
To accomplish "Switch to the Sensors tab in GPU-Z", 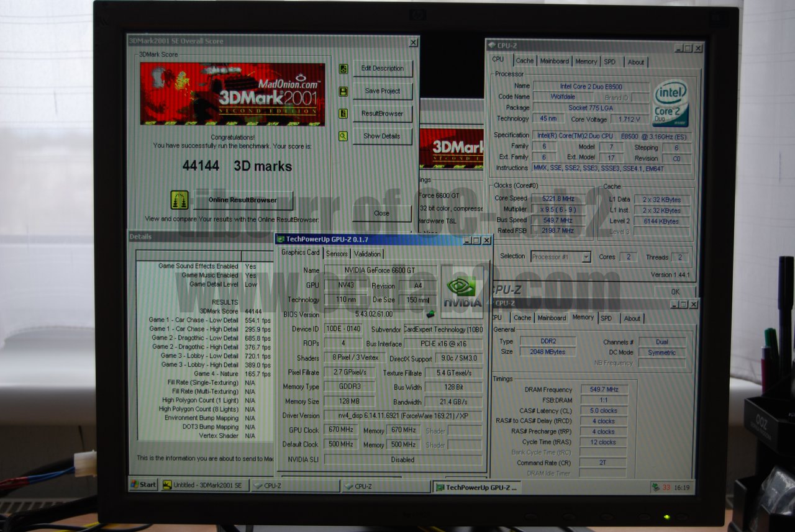I will (337, 254).
